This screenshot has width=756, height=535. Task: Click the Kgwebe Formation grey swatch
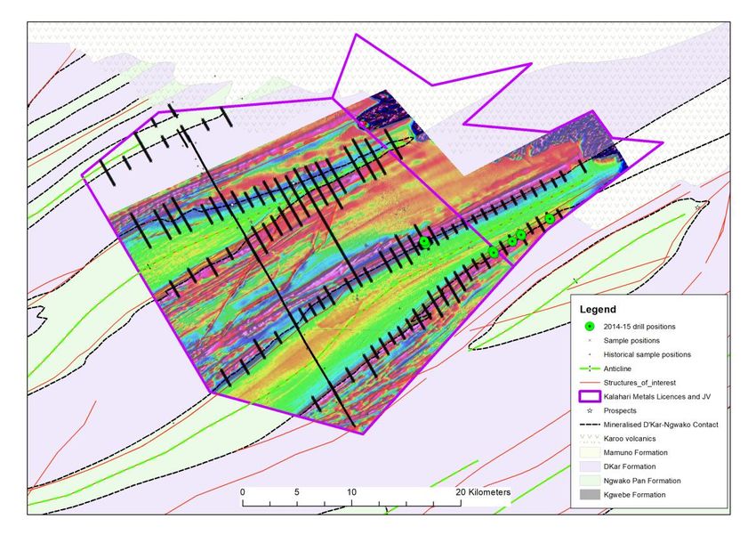tap(589, 494)
